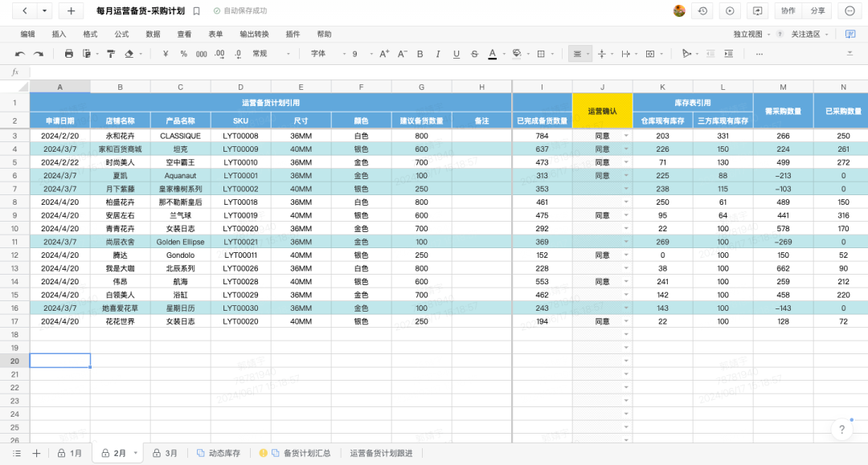Click the screen share icon
Screen dimensions: 868x465
click(757, 11)
